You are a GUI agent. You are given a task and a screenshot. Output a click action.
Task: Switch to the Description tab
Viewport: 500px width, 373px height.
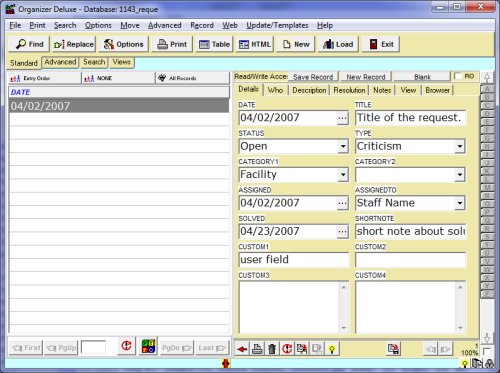pos(309,90)
